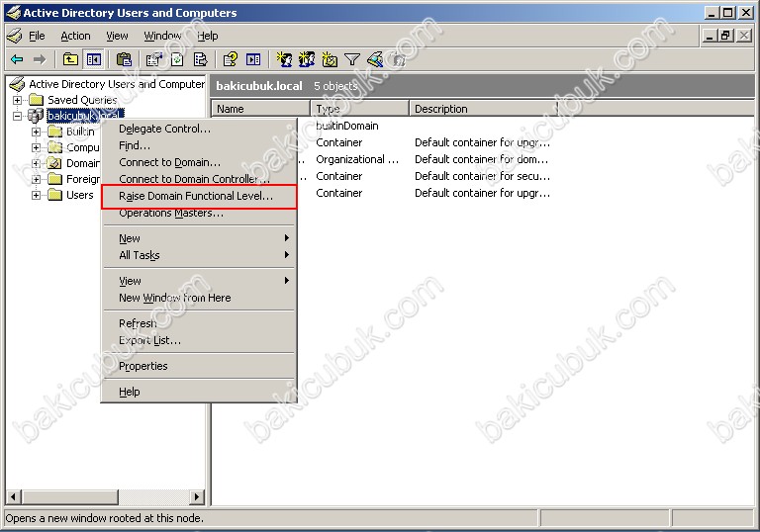Click the title bar application icon
This screenshot has height=532, width=760.
tap(13, 13)
